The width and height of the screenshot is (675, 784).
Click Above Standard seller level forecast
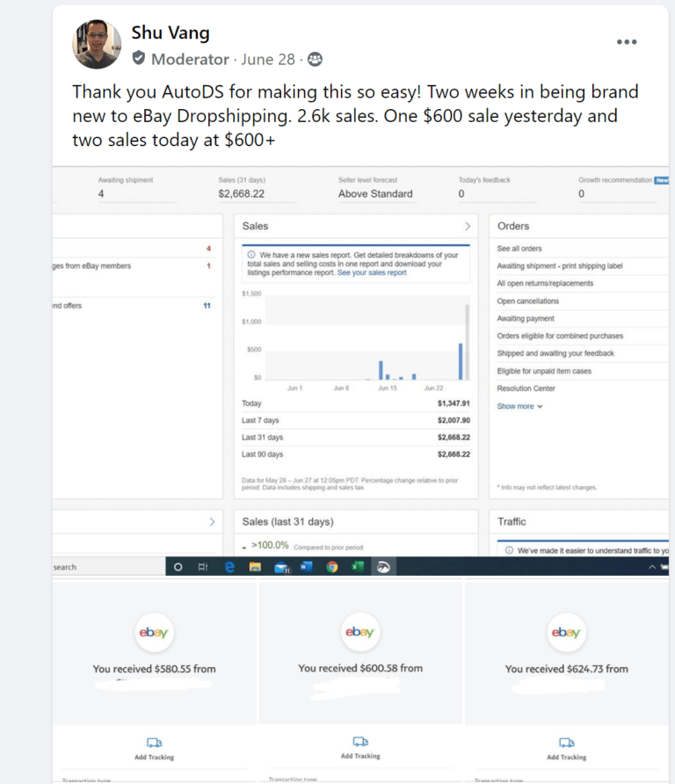coord(375,193)
